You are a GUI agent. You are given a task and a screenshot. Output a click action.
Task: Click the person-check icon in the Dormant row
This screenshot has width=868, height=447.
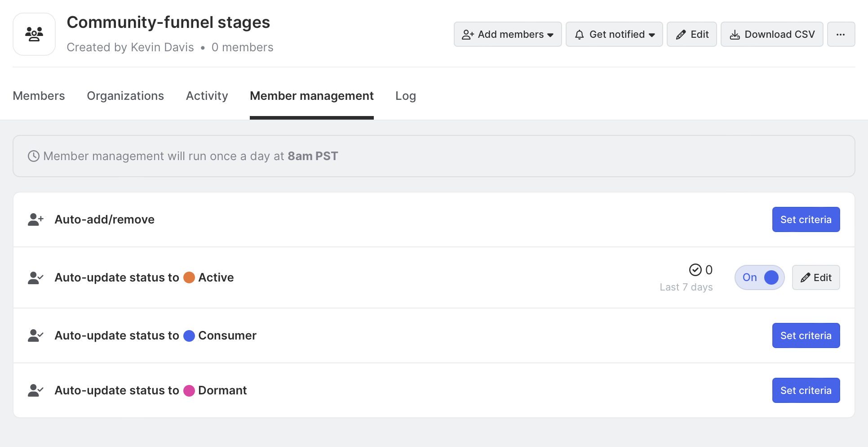coord(35,390)
